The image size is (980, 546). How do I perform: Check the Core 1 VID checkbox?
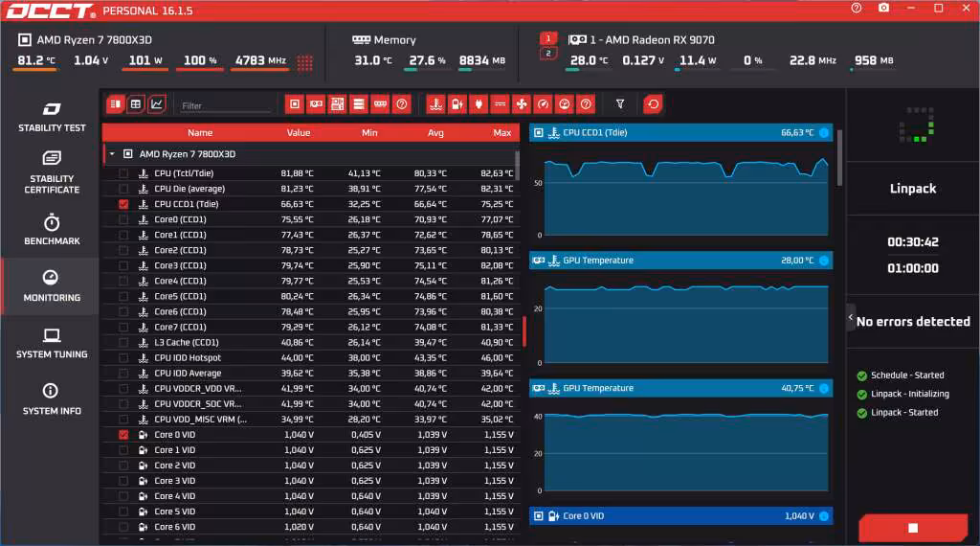[123, 449]
